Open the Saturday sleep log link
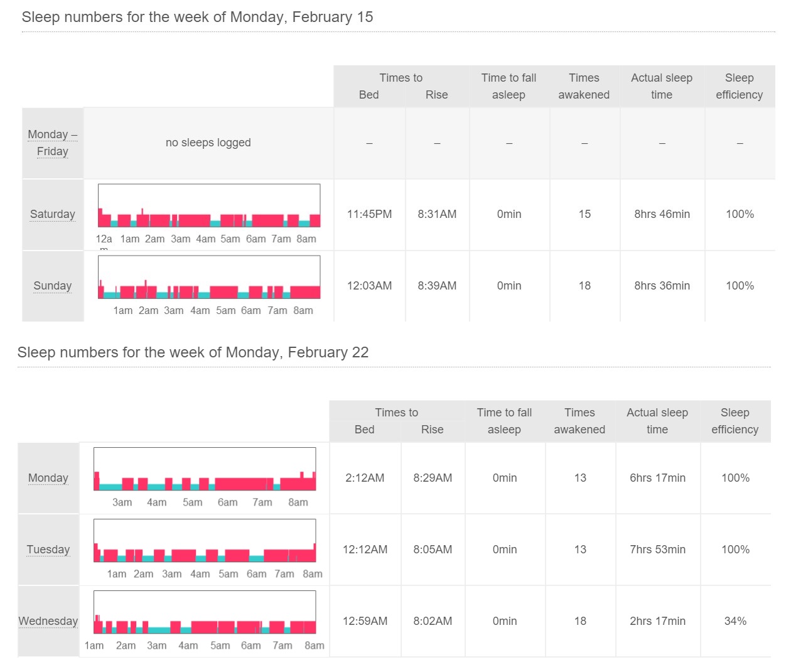This screenshot has height=672, width=786. (x=52, y=214)
